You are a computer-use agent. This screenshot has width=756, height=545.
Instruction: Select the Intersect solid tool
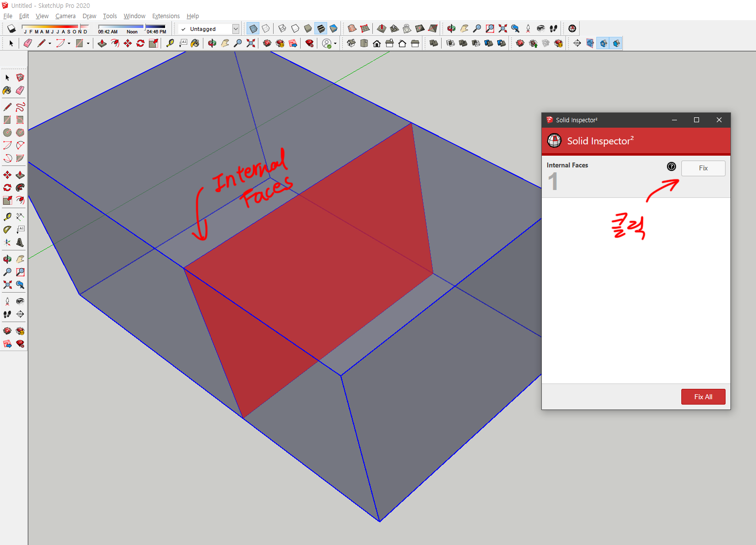tap(450, 43)
